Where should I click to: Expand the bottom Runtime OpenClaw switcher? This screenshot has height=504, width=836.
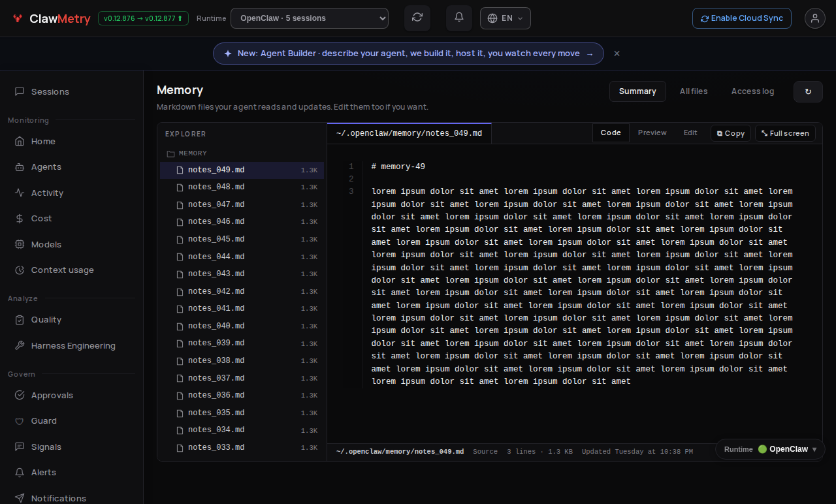coord(770,449)
